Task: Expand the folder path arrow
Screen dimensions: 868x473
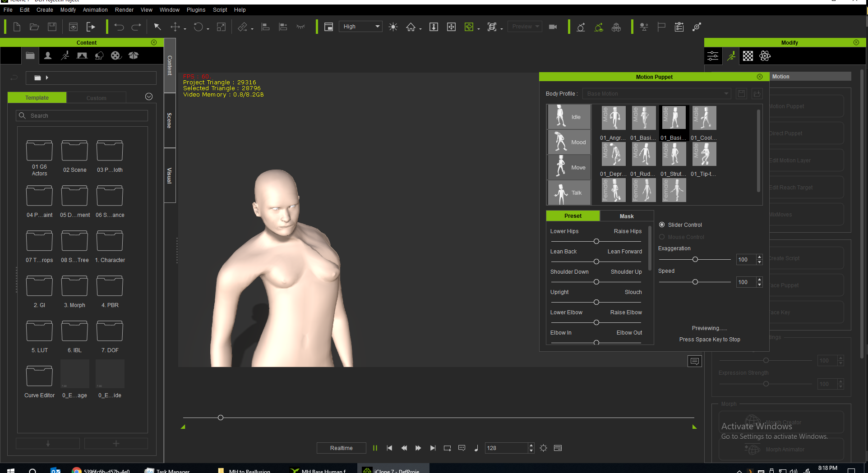Action: (47, 78)
